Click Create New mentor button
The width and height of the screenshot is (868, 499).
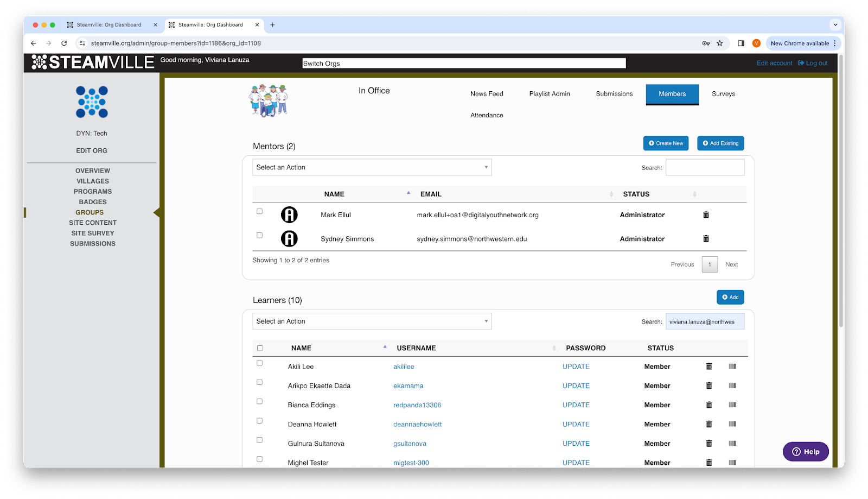pos(666,143)
